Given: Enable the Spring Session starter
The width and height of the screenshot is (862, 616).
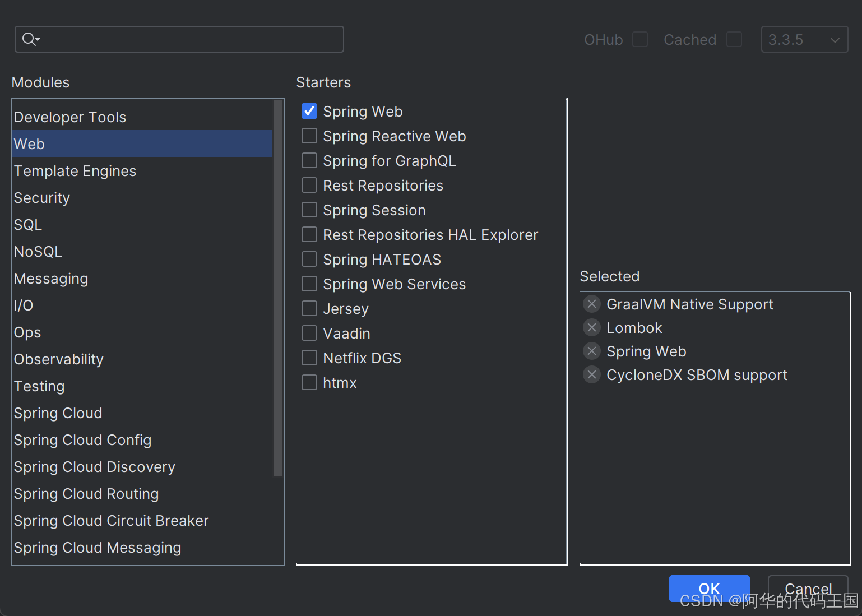Looking at the screenshot, I should [309, 210].
